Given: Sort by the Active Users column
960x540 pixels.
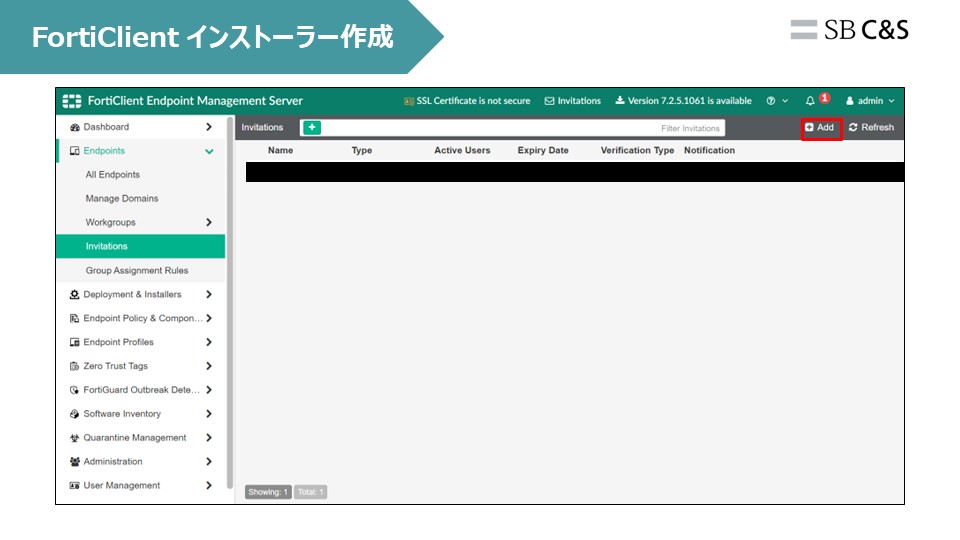Looking at the screenshot, I should pos(462,150).
